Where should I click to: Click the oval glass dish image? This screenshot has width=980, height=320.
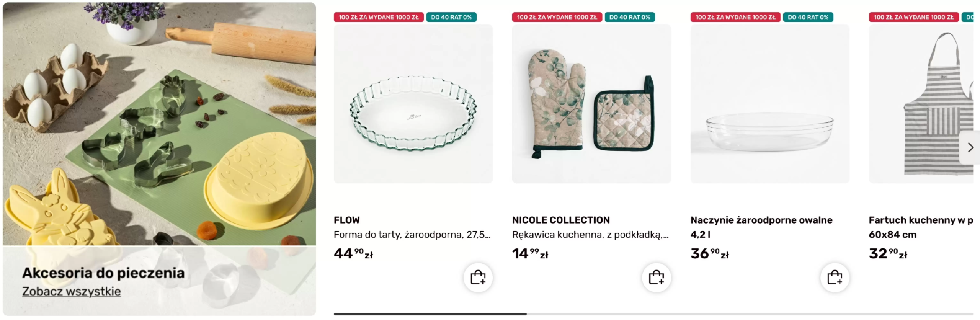770,104
